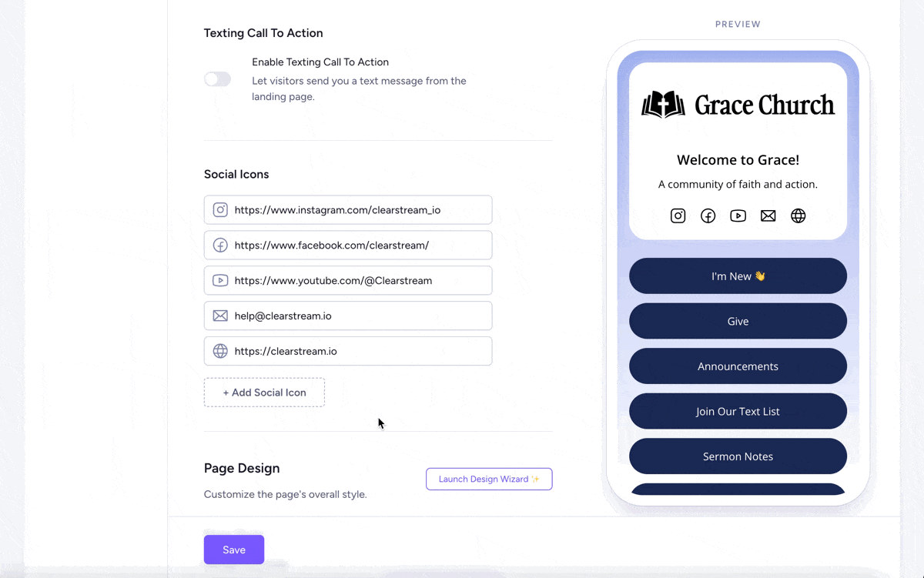Open the Sermon Notes preview button

(x=737, y=456)
